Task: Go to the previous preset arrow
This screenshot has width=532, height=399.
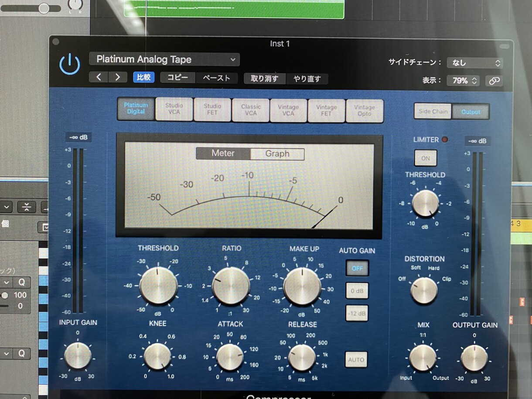Action: [99, 77]
